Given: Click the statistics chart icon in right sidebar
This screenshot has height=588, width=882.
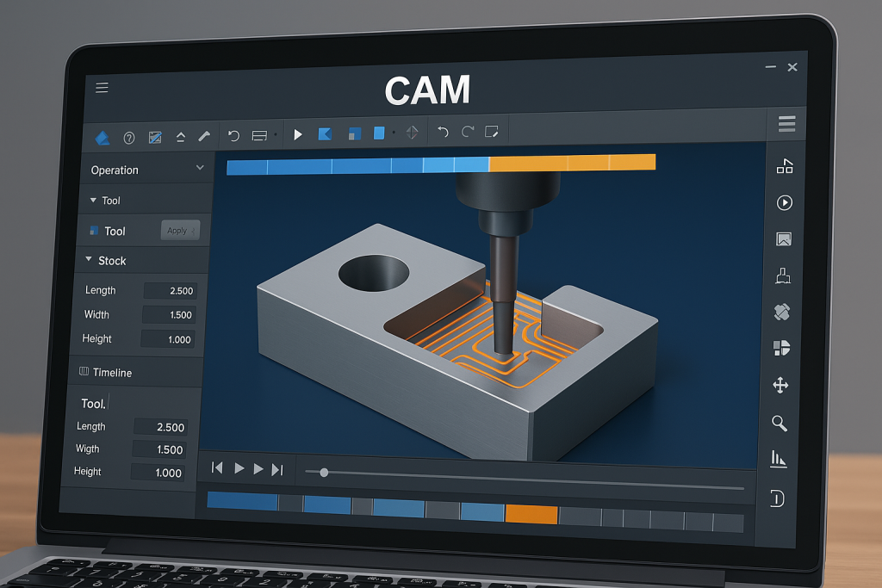Looking at the screenshot, I should [x=778, y=459].
